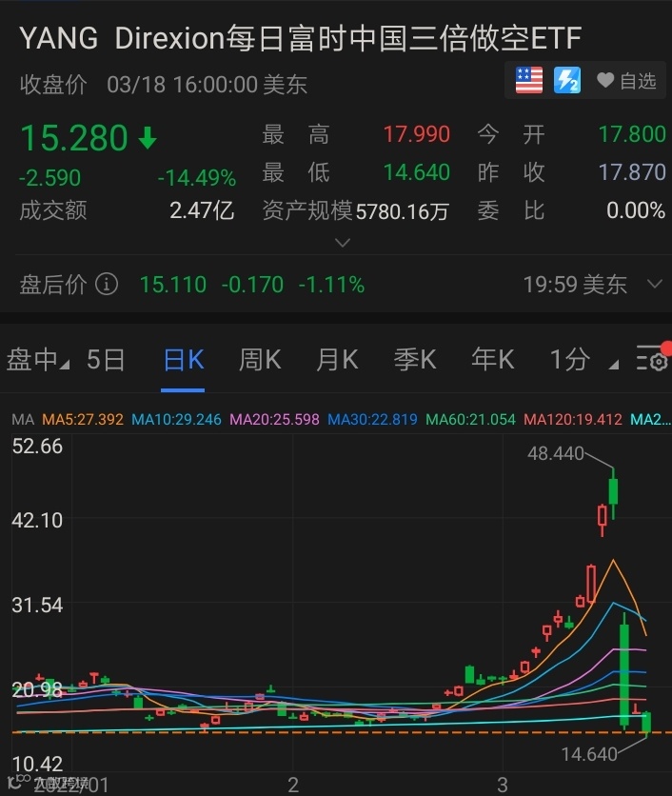Tap the MA10:29.246 indicator label
The image size is (672, 796).
(176, 419)
